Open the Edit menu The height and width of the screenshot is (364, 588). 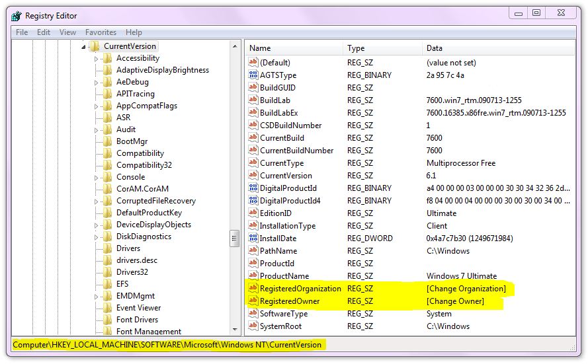[44, 32]
